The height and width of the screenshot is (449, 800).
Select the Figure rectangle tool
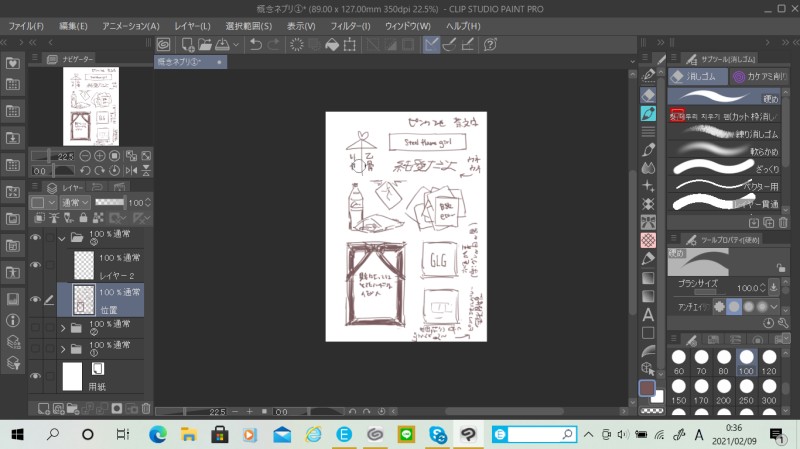coord(648,333)
